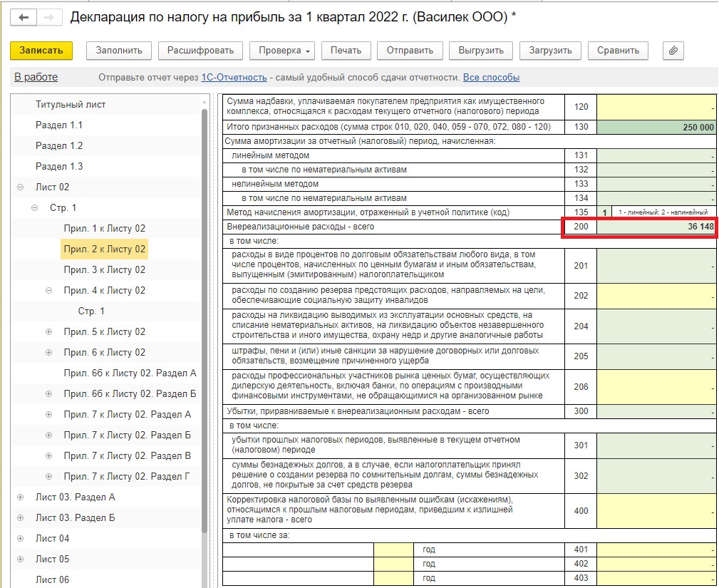Expand Прил. 7 к Листу 02. Раздел В
The width and height of the screenshot is (719, 588).
tap(48, 455)
